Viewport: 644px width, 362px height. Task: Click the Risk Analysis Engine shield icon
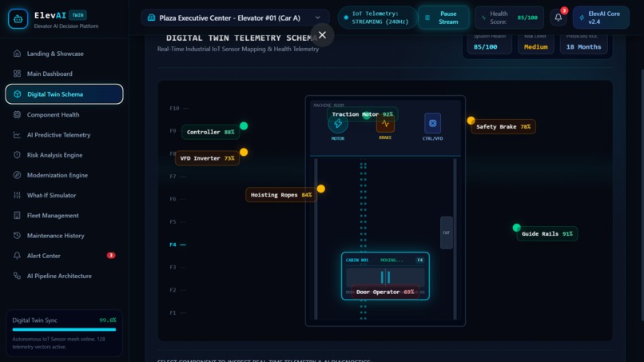pyautogui.click(x=17, y=155)
